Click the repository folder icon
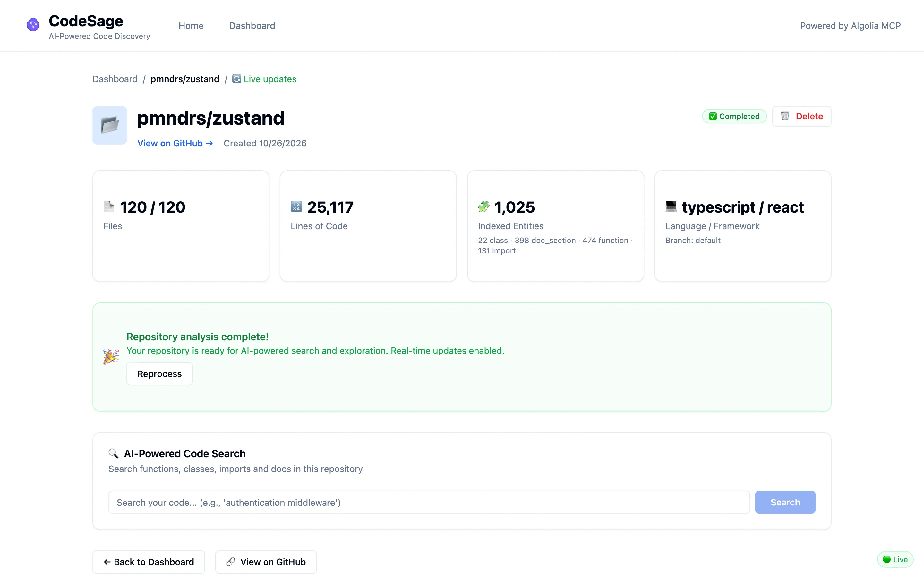The image size is (924, 578). pyautogui.click(x=110, y=125)
